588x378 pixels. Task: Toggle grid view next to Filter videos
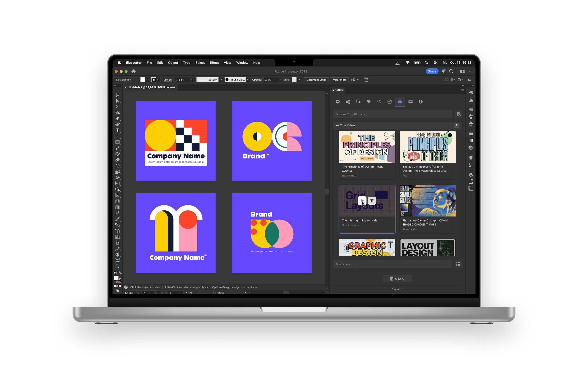coord(458,264)
